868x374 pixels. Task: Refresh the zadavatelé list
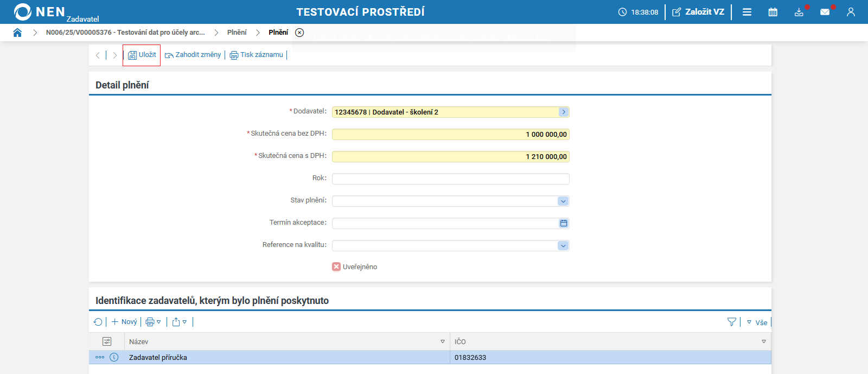pyautogui.click(x=98, y=322)
